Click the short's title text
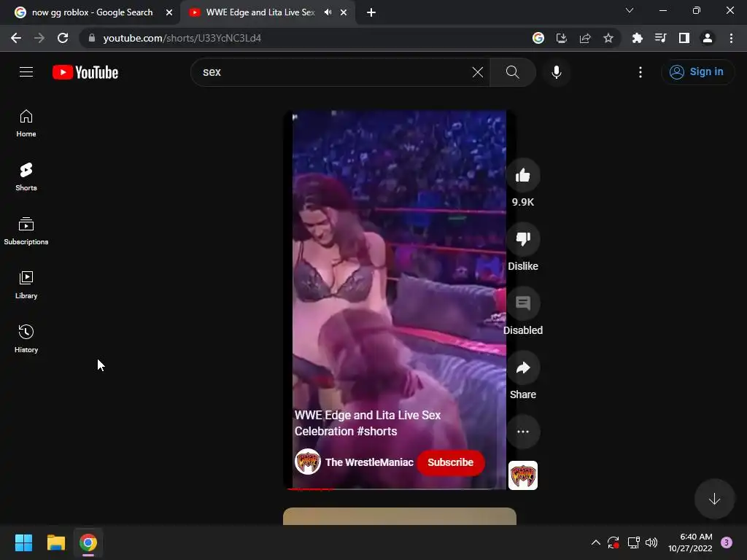 point(368,423)
